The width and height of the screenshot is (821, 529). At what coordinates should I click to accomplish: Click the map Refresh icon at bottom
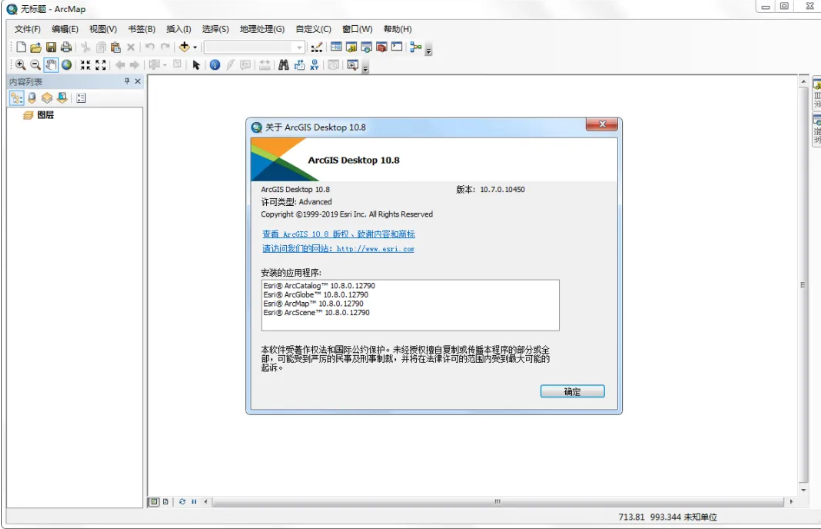pyautogui.click(x=182, y=501)
